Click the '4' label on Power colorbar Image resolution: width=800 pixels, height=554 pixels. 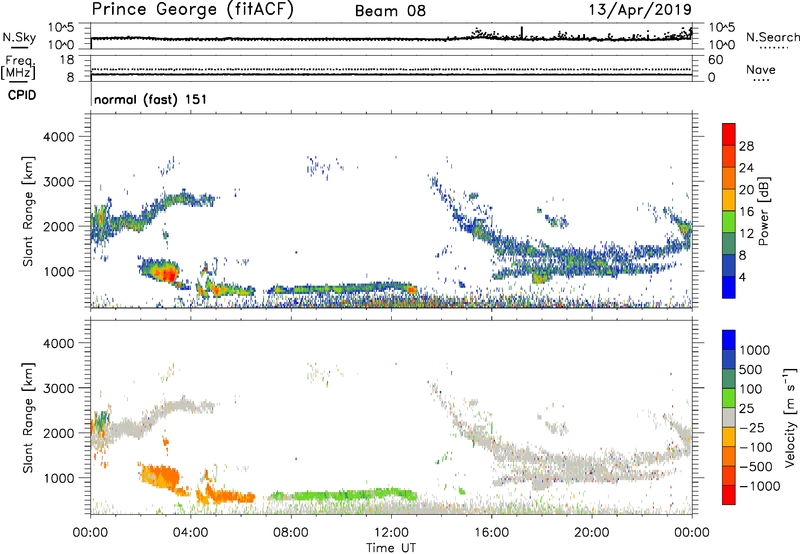743,277
